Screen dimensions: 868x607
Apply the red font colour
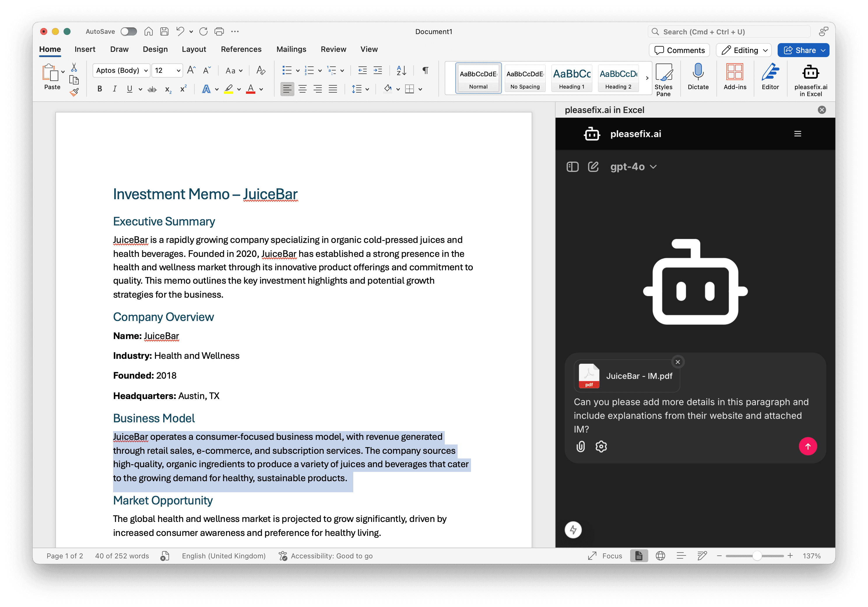point(250,89)
